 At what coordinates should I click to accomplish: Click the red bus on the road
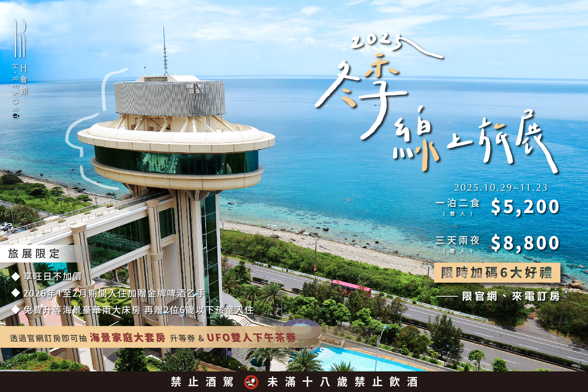coord(351,287)
